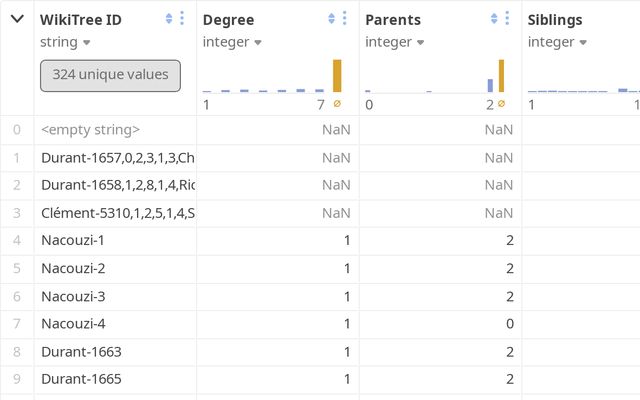Open Parents column options menu
This screenshot has height=400, width=640.
(508, 19)
